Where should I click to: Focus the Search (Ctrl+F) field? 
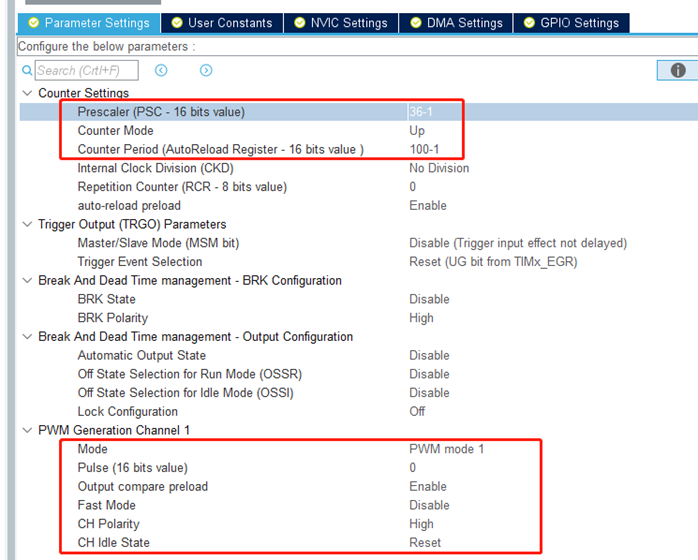coord(87,70)
